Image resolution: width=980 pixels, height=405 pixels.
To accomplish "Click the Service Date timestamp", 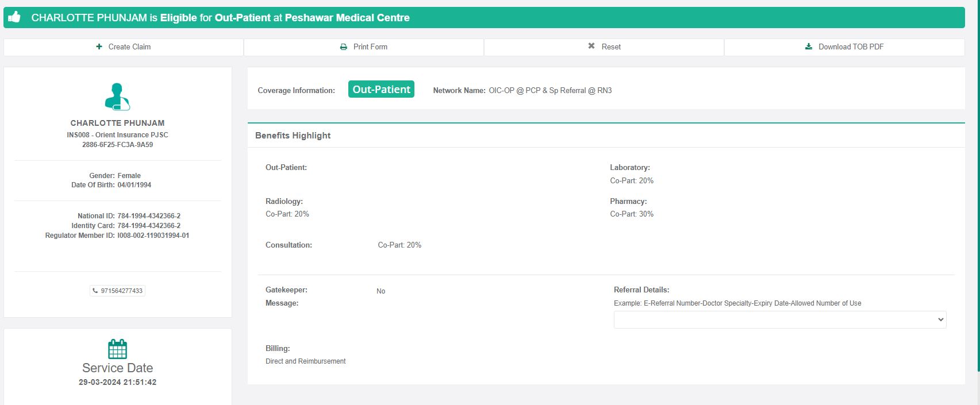I will point(117,382).
